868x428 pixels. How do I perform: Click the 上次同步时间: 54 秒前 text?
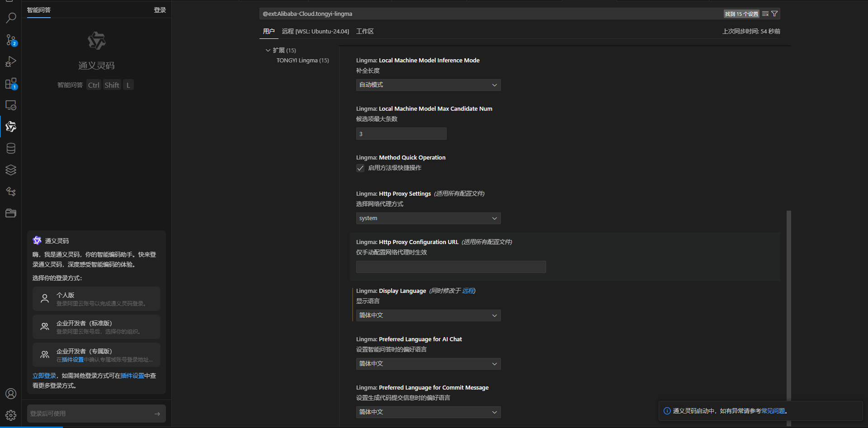tap(751, 31)
